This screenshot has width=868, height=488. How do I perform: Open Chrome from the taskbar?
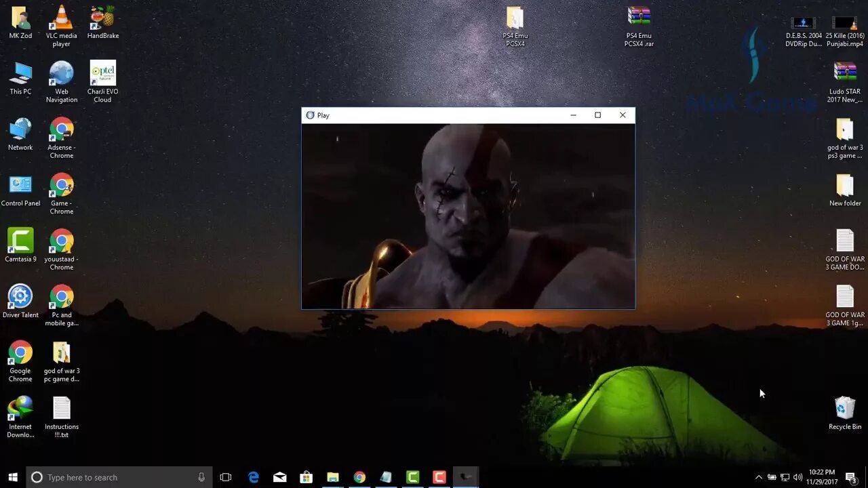359,477
